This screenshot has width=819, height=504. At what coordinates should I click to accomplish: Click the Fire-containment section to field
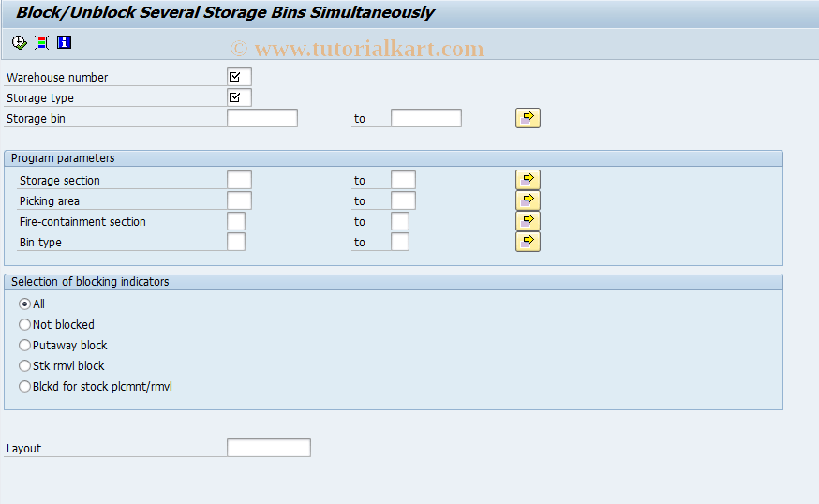coord(400,221)
